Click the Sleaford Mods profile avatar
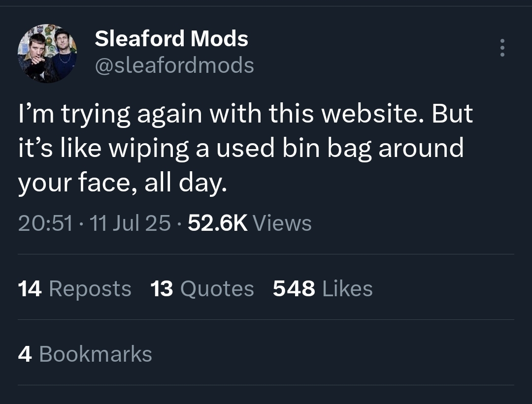 pos(47,53)
